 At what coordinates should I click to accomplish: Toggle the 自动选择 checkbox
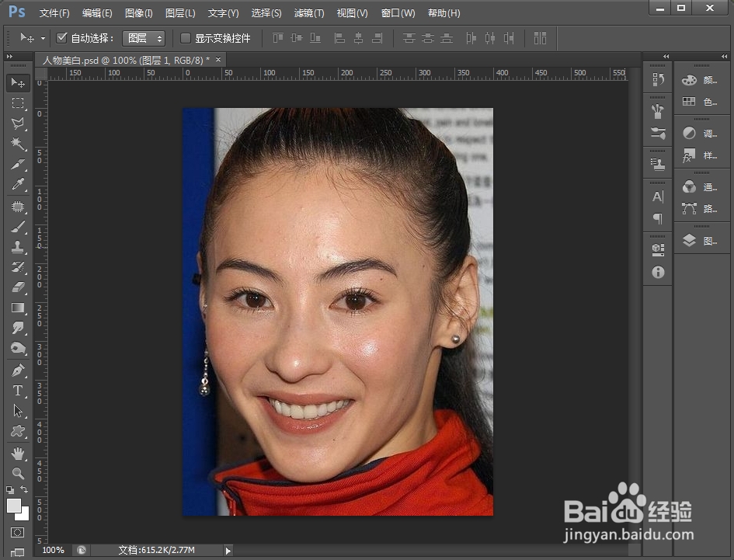pos(62,38)
